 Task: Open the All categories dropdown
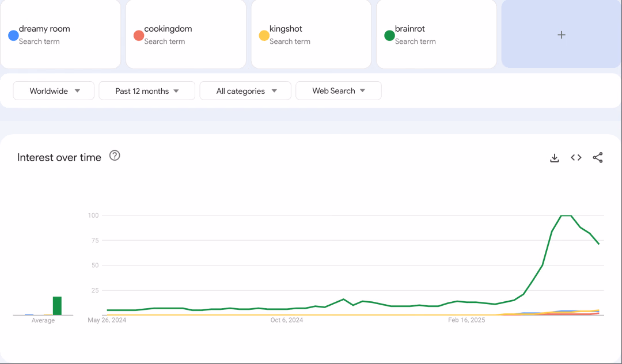coord(245,91)
